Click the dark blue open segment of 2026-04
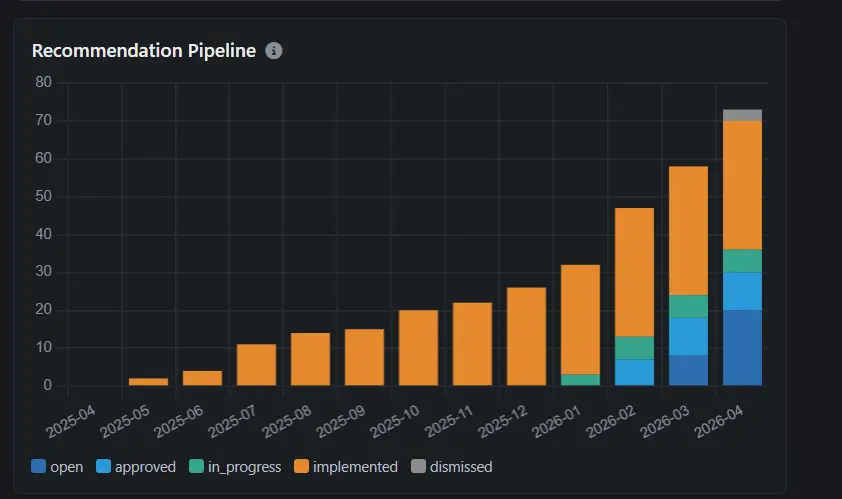 [x=742, y=348]
